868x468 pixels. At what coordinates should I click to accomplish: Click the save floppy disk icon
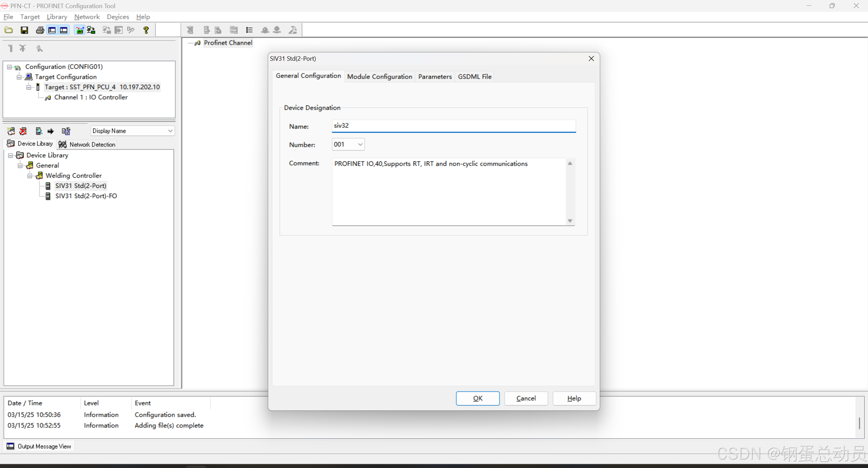[x=24, y=30]
